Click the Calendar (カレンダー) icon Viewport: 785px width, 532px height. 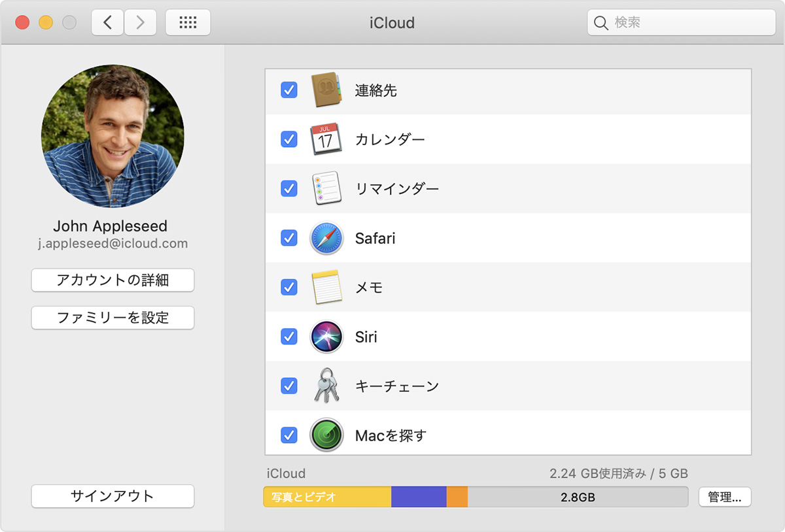326,139
